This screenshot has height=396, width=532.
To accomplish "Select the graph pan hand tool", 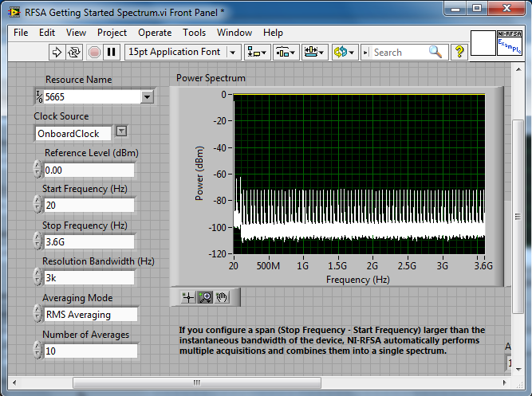I will (x=222, y=297).
